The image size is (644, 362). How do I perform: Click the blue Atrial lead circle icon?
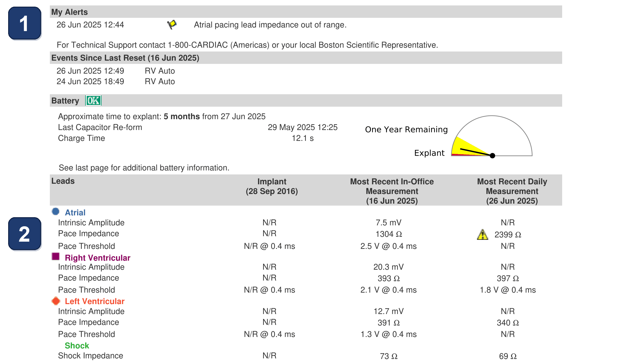56,211
